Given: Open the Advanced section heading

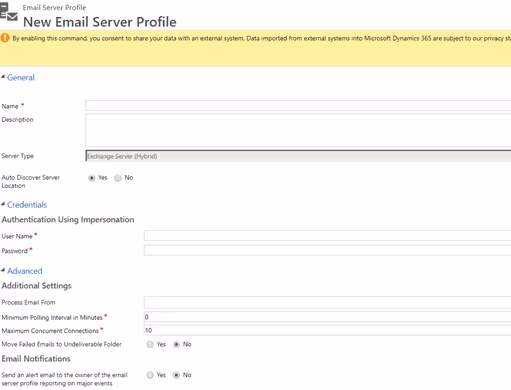Looking at the screenshot, I should (x=25, y=271).
